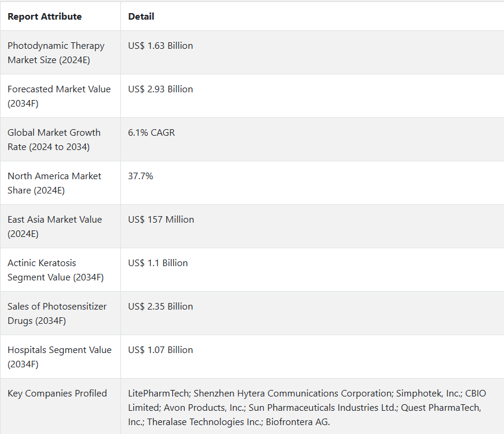Select 'Hospitals Segment Value (2034F)' cell

click(60, 357)
